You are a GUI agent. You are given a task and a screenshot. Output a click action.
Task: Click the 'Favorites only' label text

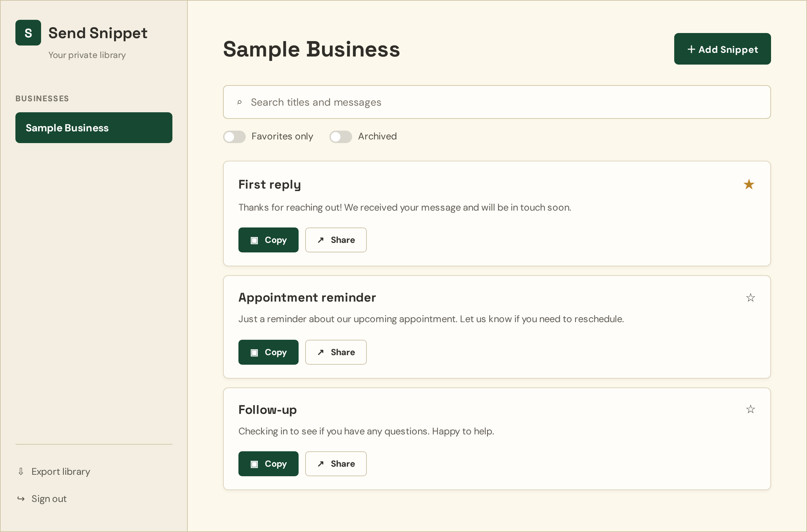click(282, 136)
